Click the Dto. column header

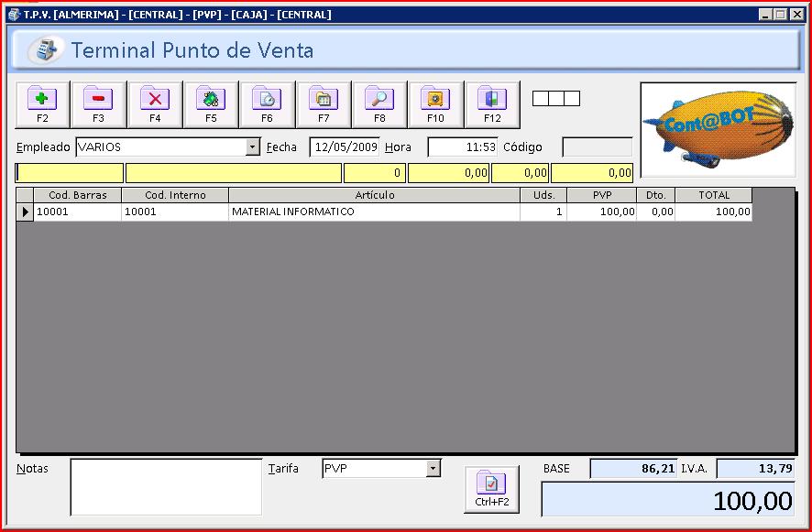pyautogui.click(x=655, y=195)
